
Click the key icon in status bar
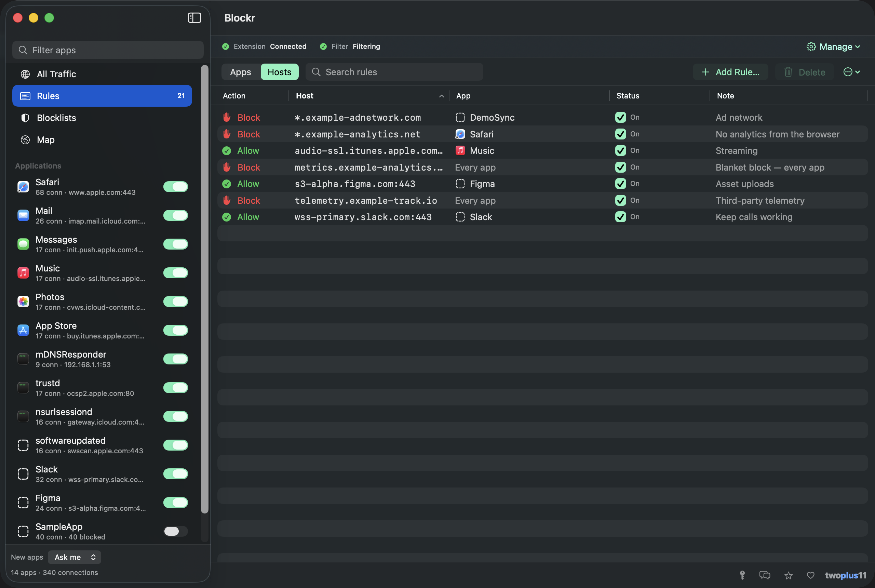[x=742, y=575]
